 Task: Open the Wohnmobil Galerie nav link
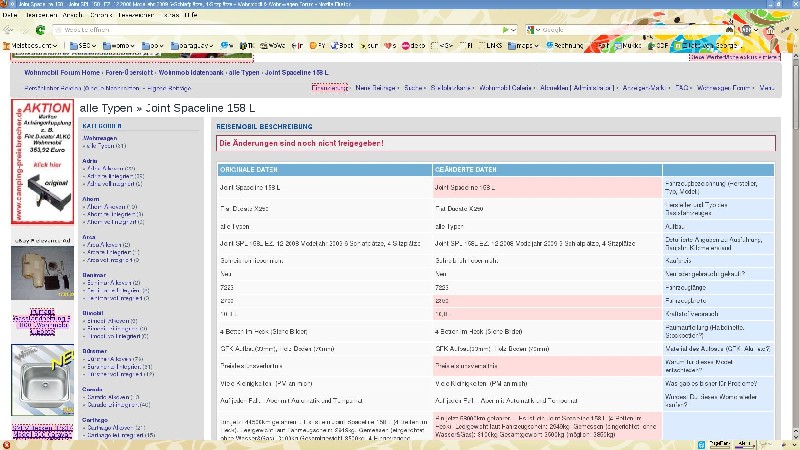505,88
